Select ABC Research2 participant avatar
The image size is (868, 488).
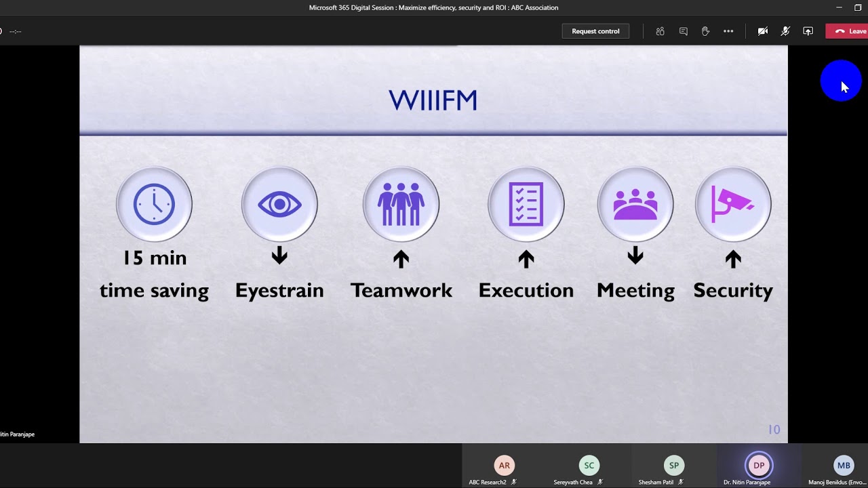(x=504, y=466)
